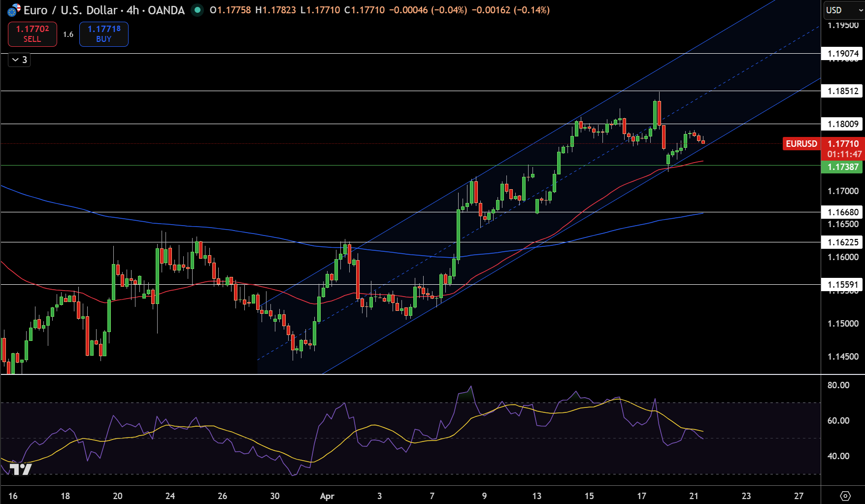Viewport: 865px width, 504px height.
Task: Click the 1.19500 price scale value
Action: 843,25
